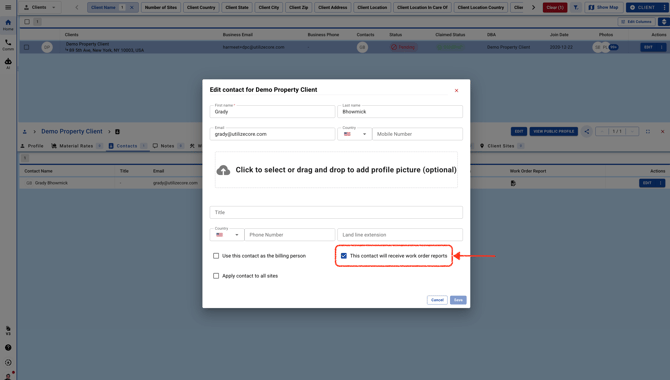Open the help question mark icon
Screen dimensions: 670x380
[x=8, y=348]
